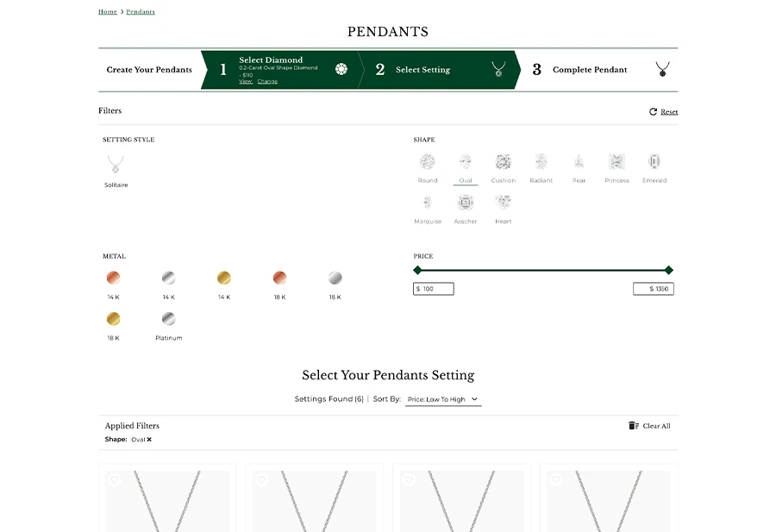Click the minimum price slider handle

(417, 270)
